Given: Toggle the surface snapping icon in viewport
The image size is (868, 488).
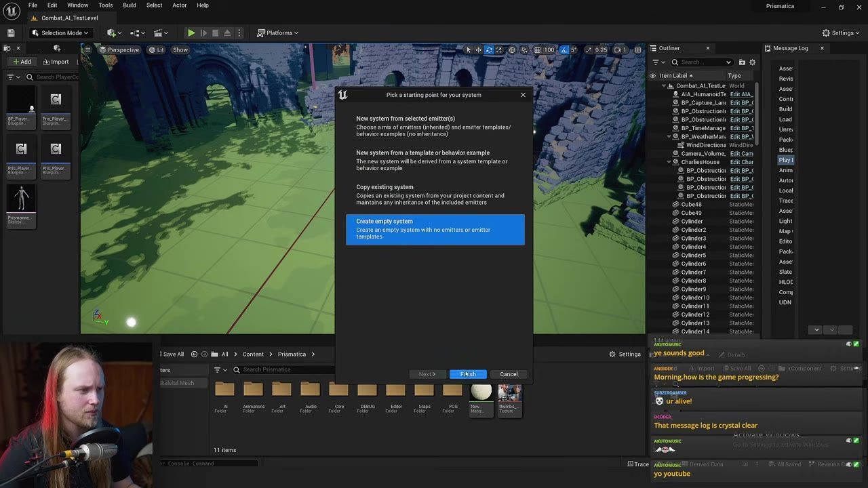Looking at the screenshot, I should [x=524, y=49].
